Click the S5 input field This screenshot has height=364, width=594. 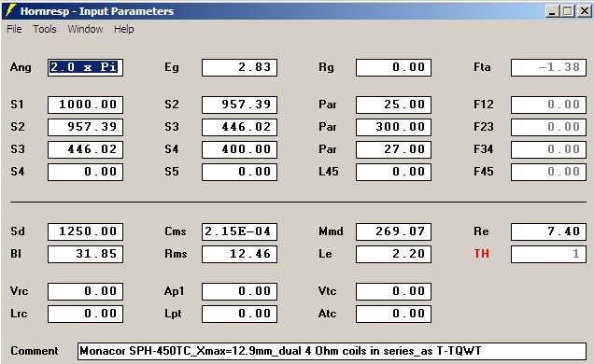239,172
